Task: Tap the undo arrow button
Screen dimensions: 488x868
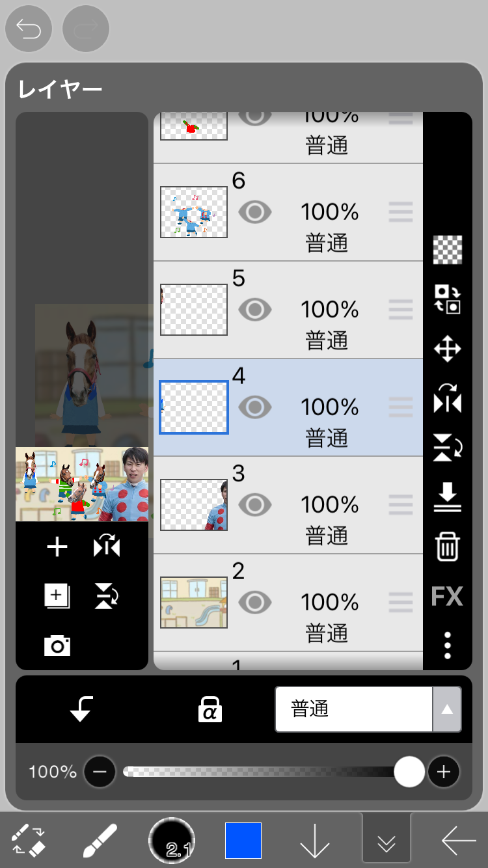Action: coord(29,29)
